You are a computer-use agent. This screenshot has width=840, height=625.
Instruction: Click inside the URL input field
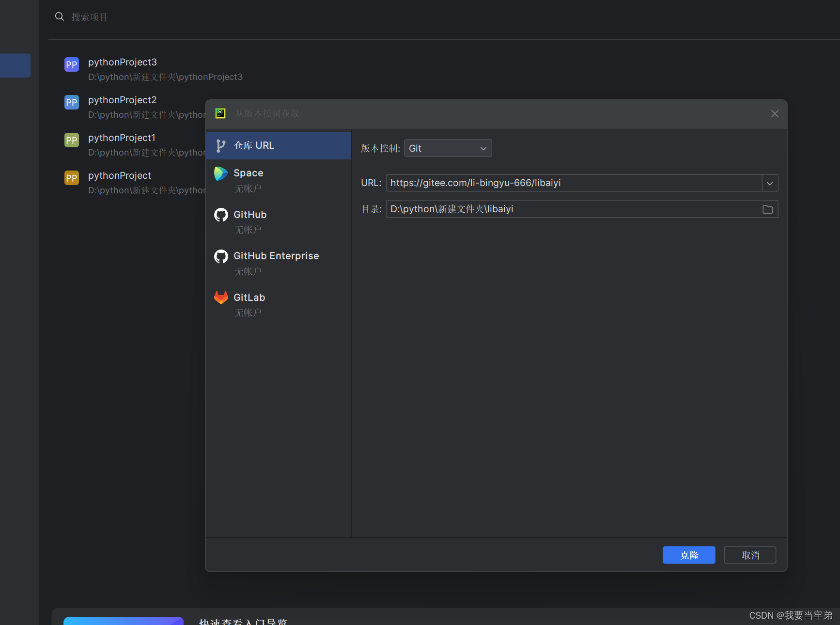point(574,183)
